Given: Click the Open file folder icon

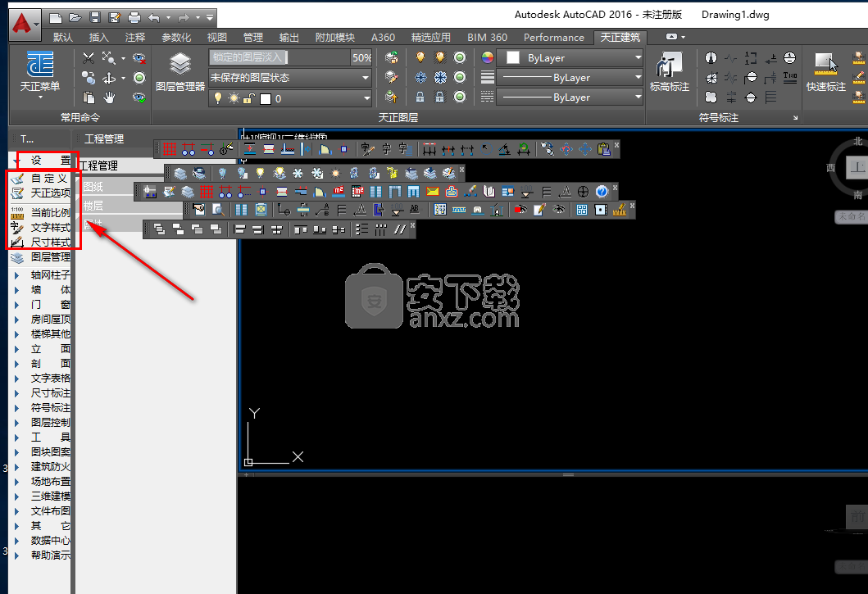Looking at the screenshot, I should [75, 17].
